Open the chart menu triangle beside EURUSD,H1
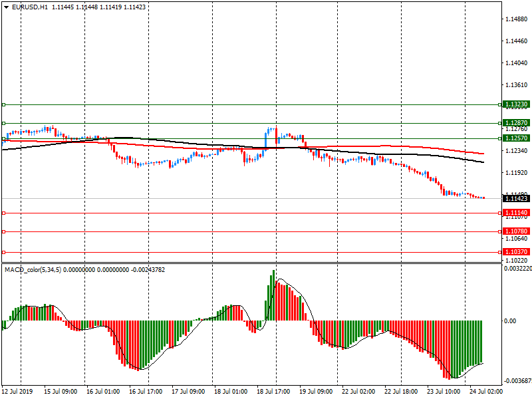This screenshot has height=399, width=532. (6, 7)
